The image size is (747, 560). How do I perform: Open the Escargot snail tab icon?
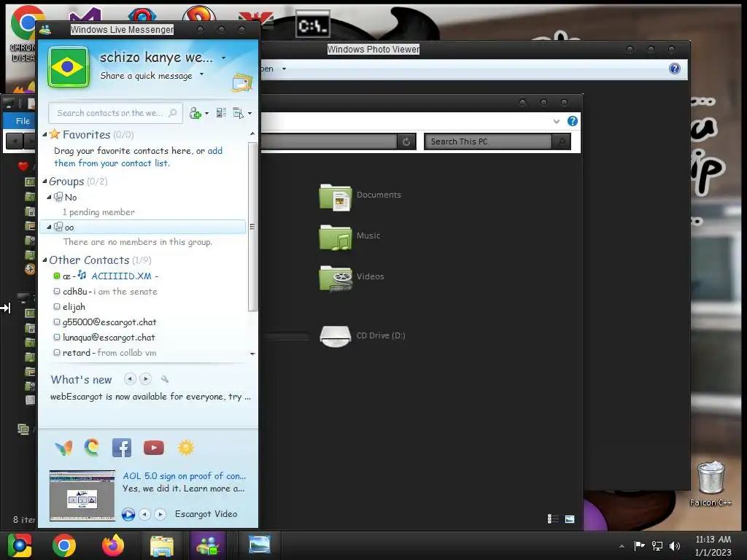point(91,448)
